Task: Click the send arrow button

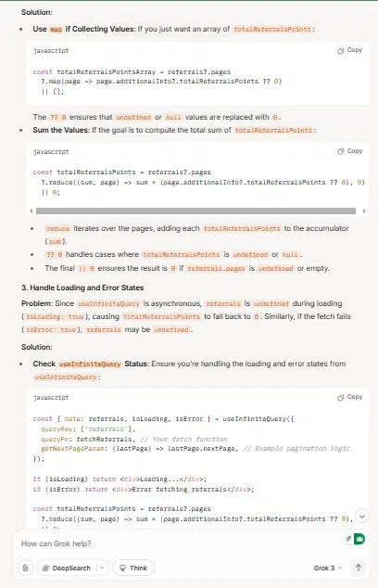Action: coord(359,568)
